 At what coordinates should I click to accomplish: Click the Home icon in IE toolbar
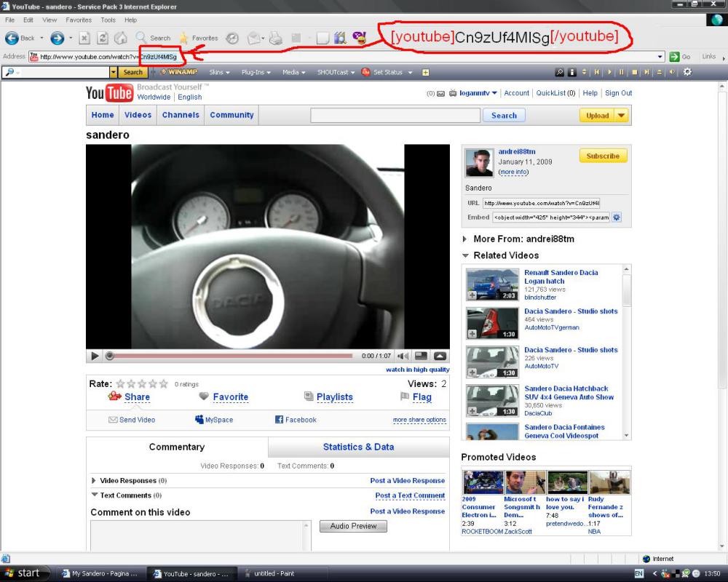coord(121,38)
